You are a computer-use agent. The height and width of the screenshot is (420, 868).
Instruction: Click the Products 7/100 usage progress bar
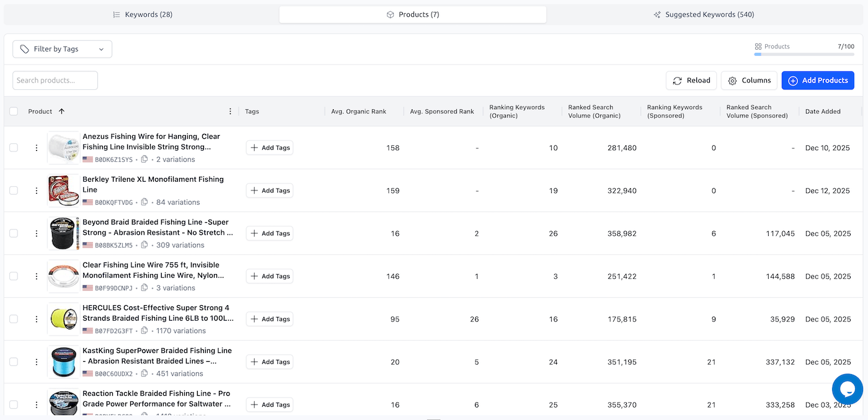pos(804,55)
